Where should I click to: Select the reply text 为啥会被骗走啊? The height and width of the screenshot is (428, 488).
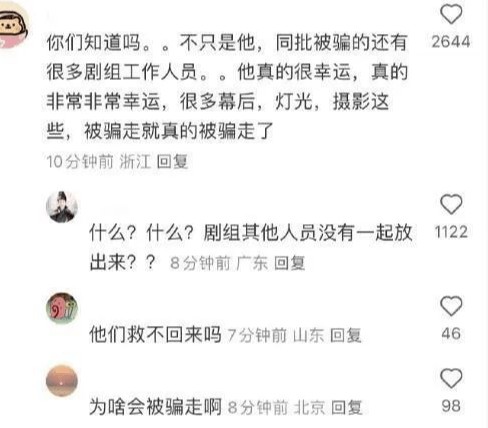coord(155,407)
